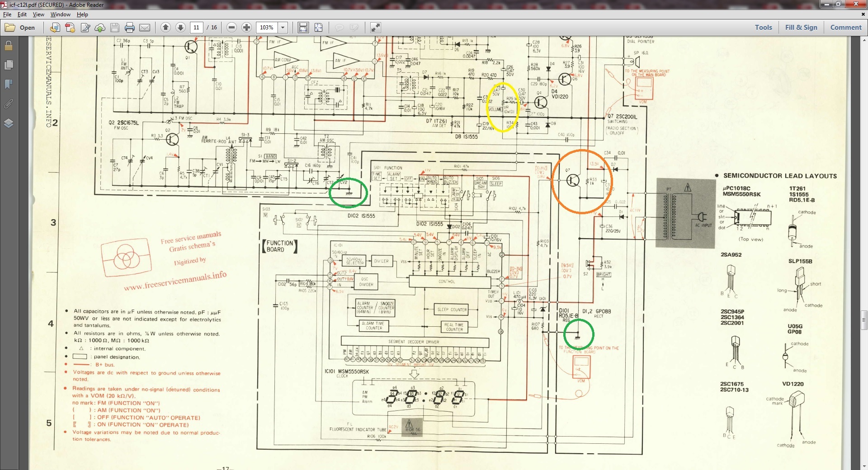The width and height of the screenshot is (868, 470).
Task: Click the Q7 2SC2001L SWITCHING label
Action: pos(623,119)
